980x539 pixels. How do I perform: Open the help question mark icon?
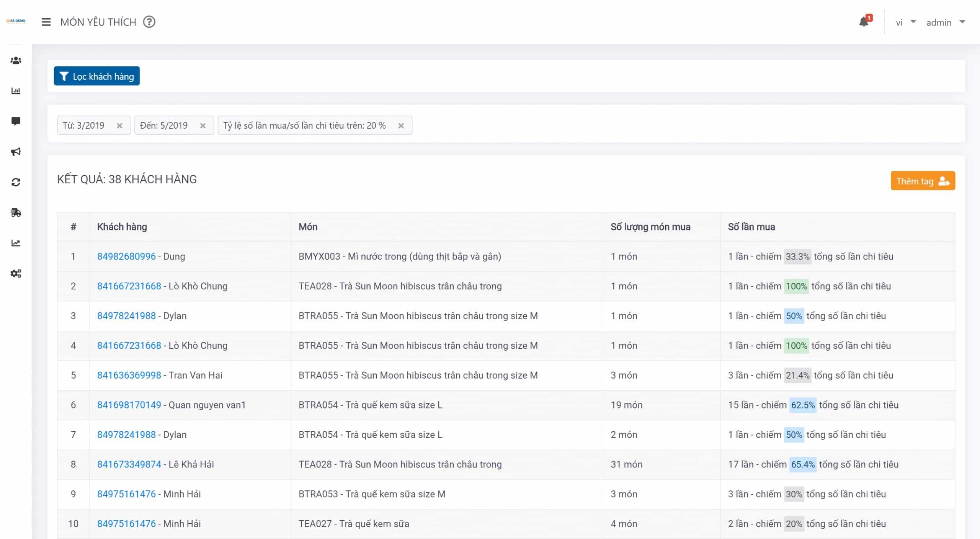tap(149, 22)
